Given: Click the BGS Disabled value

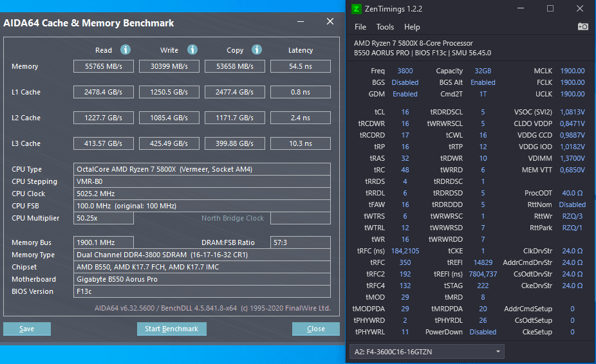Looking at the screenshot, I should tap(405, 82).
